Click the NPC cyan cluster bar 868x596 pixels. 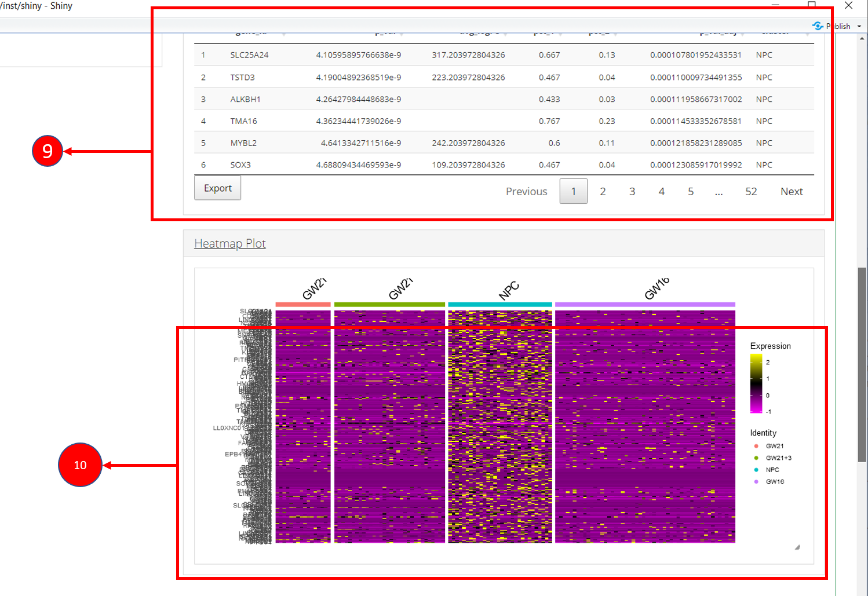500,304
